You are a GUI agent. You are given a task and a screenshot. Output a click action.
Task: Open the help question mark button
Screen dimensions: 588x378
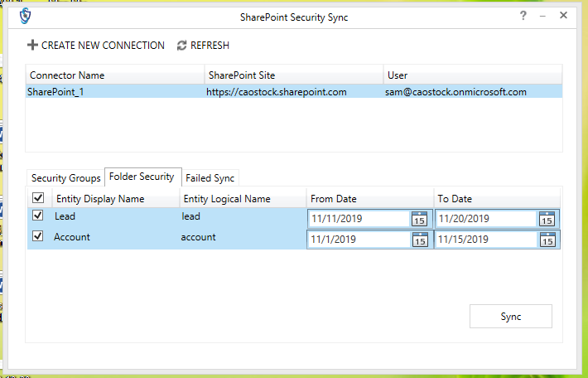coord(523,16)
